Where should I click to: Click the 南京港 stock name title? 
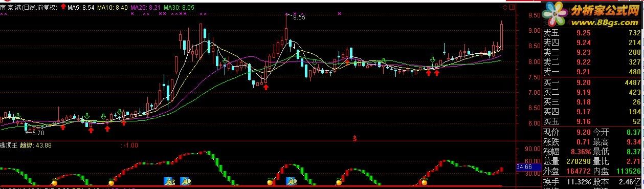tap(10, 8)
